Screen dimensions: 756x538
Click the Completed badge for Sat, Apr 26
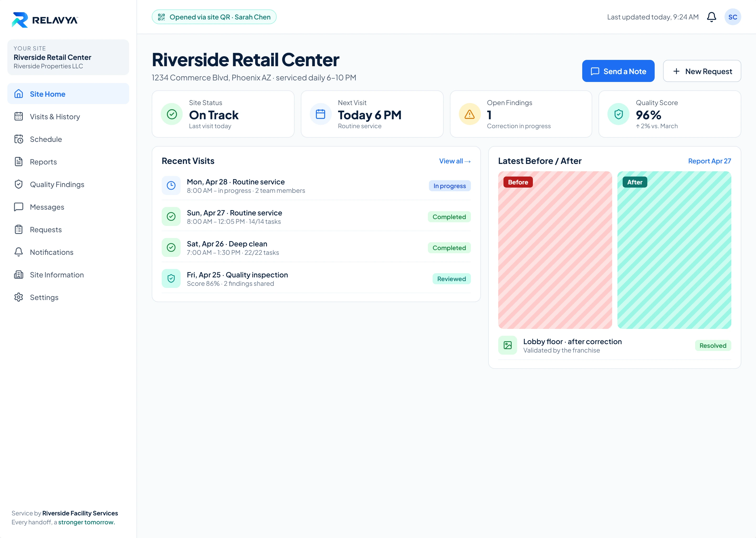coord(449,248)
